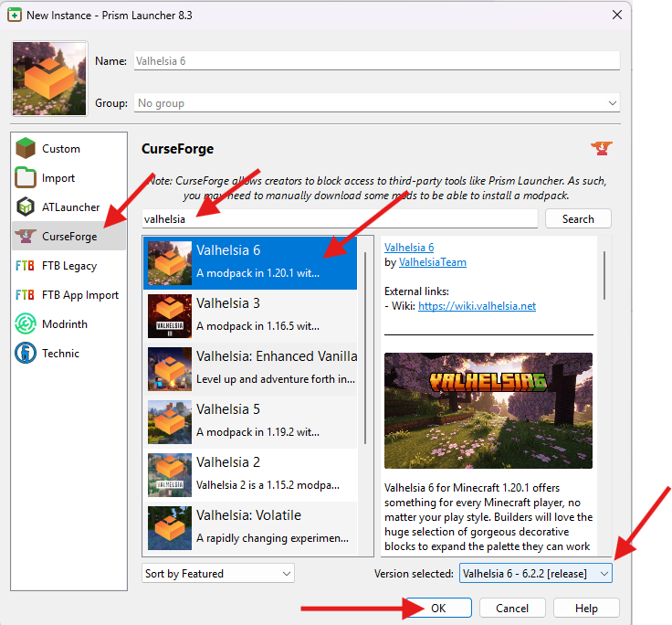The height and width of the screenshot is (625, 672).
Task: Click the instance icon picker image
Action: point(49,79)
